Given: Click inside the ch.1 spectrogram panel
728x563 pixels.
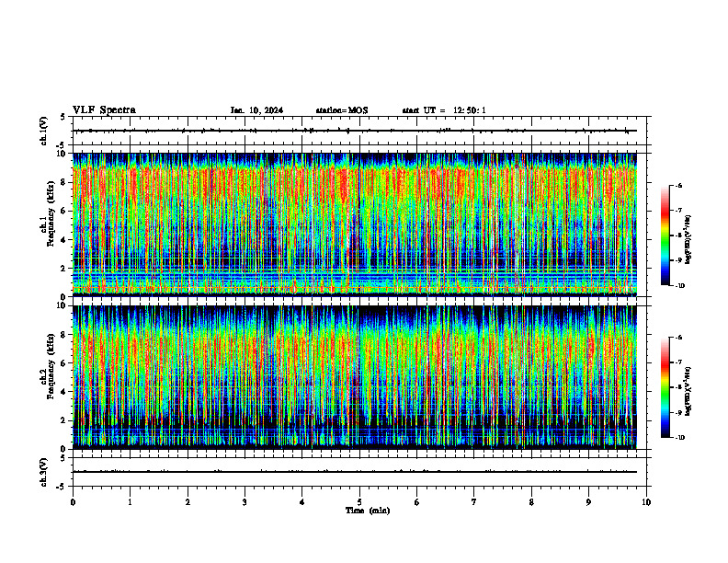Looking at the screenshot, I should pos(355,224).
